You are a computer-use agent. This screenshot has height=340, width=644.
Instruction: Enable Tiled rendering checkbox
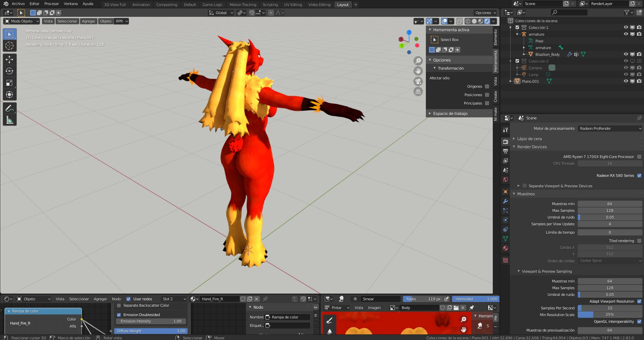639,241
